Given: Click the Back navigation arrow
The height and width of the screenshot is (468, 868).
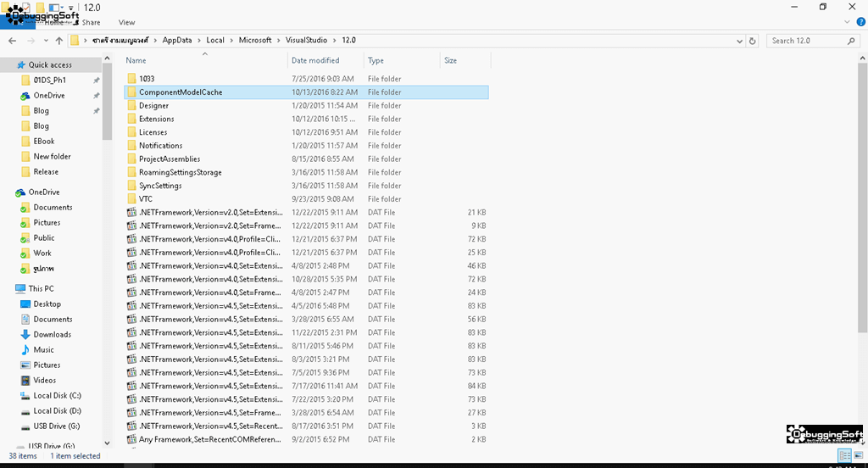Looking at the screenshot, I should [x=12, y=41].
